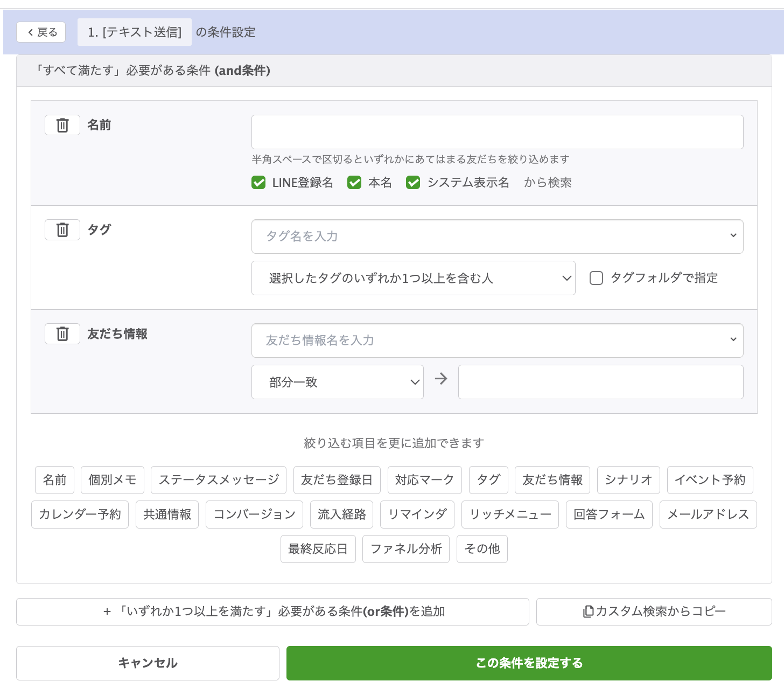Viewport: 784px width, 695px height.
Task: Click the plus icon on the or条件 add button
Action: (x=107, y=611)
